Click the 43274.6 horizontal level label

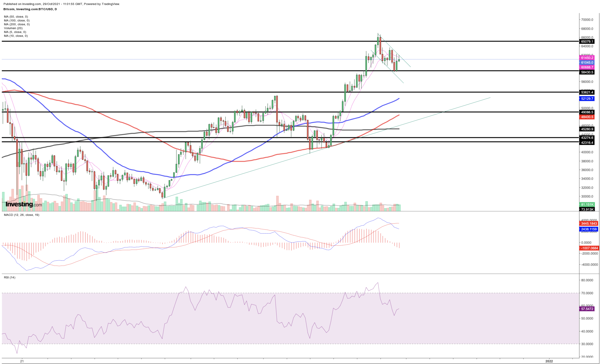(587, 138)
